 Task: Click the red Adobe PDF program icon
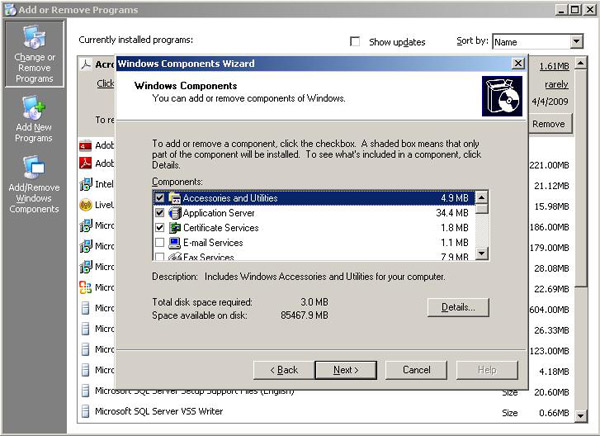point(86,163)
